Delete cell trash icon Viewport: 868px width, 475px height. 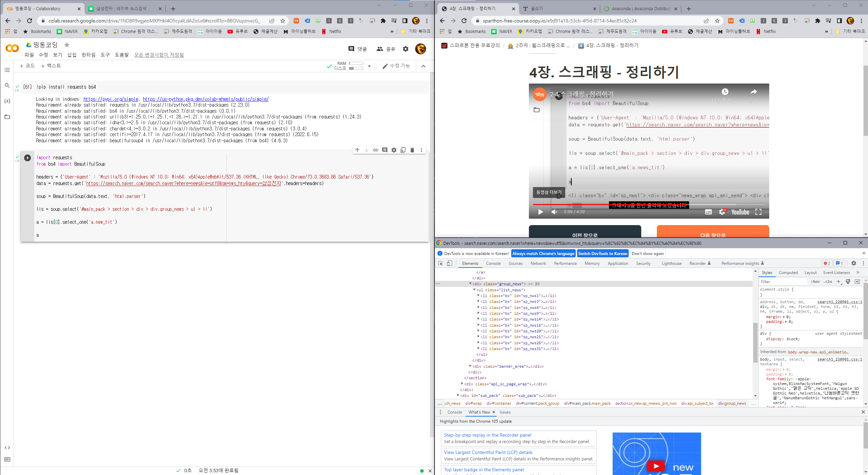click(412, 150)
